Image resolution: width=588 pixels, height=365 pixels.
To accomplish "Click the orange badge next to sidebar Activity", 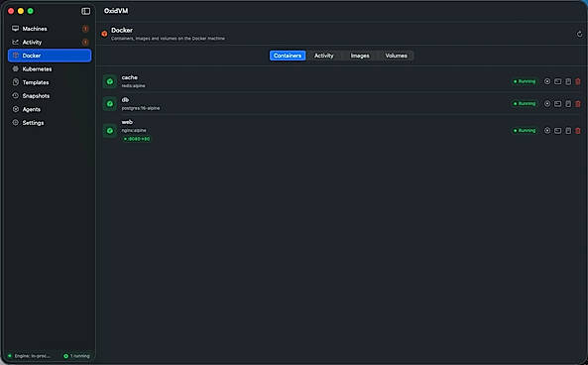I will [x=85, y=42].
